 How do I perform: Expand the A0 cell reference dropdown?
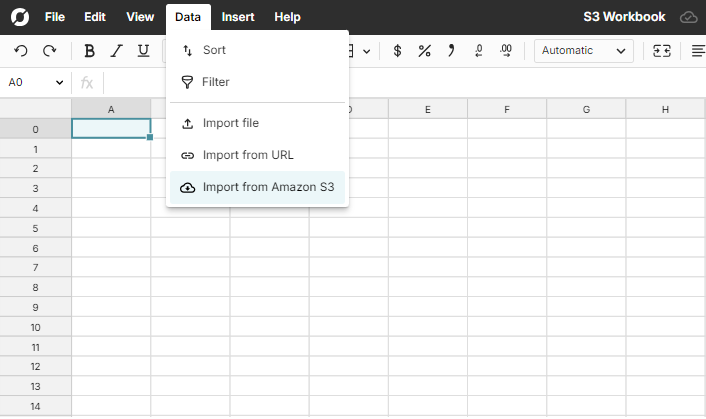pos(59,83)
